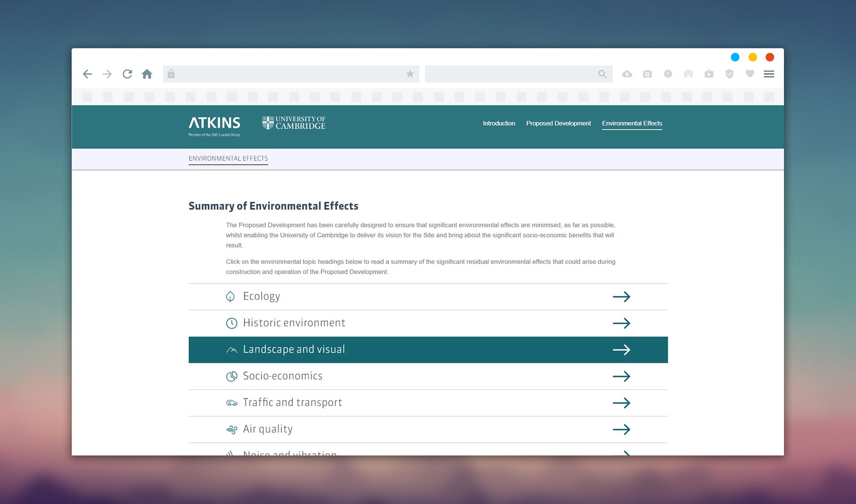The width and height of the screenshot is (856, 504).
Task: Click the Socio-economics topic heading
Action: pos(282,376)
